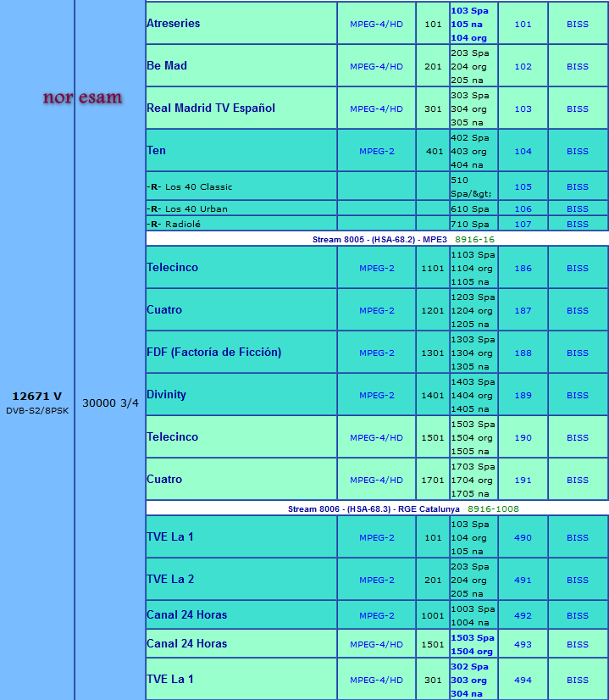Image resolution: width=609 pixels, height=700 pixels.
Task: Click SID 101 in the Atreseries row
Action: coord(523,24)
